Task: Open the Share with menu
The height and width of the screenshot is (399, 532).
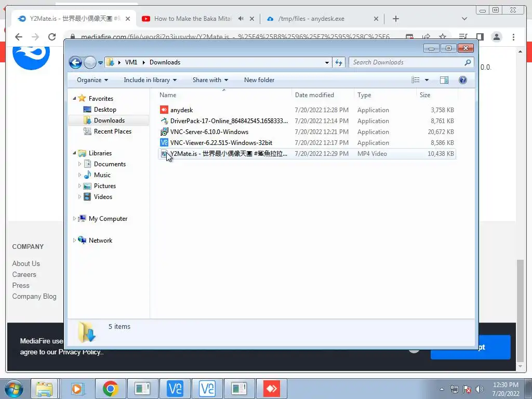Action: tap(210, 80)
